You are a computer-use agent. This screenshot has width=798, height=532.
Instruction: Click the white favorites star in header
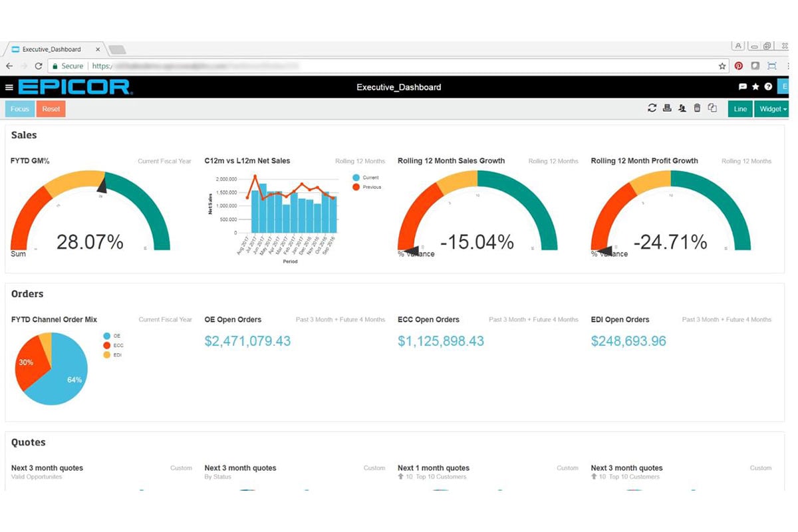(x=755, y=87)
